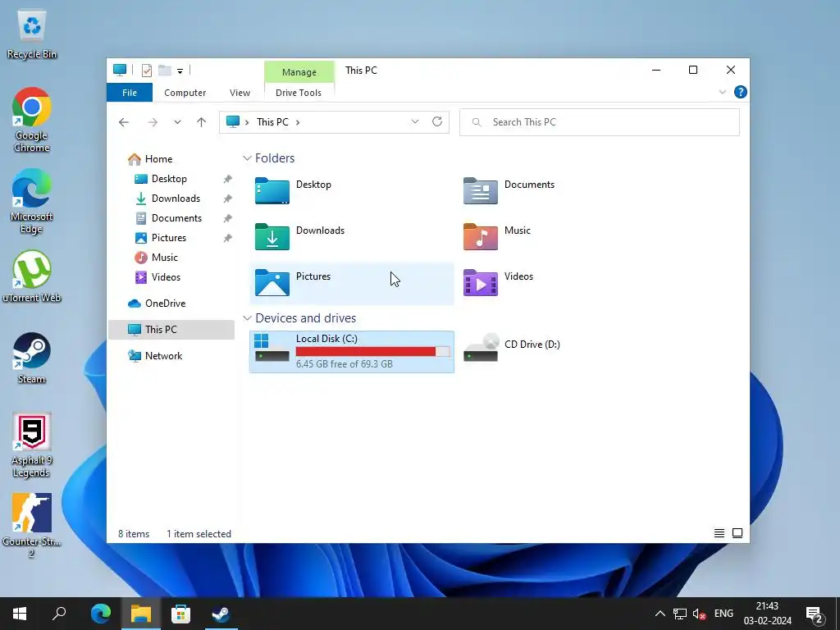Collapse the Folders group
This screenshot has height=630, width=840.
[247, 158]
